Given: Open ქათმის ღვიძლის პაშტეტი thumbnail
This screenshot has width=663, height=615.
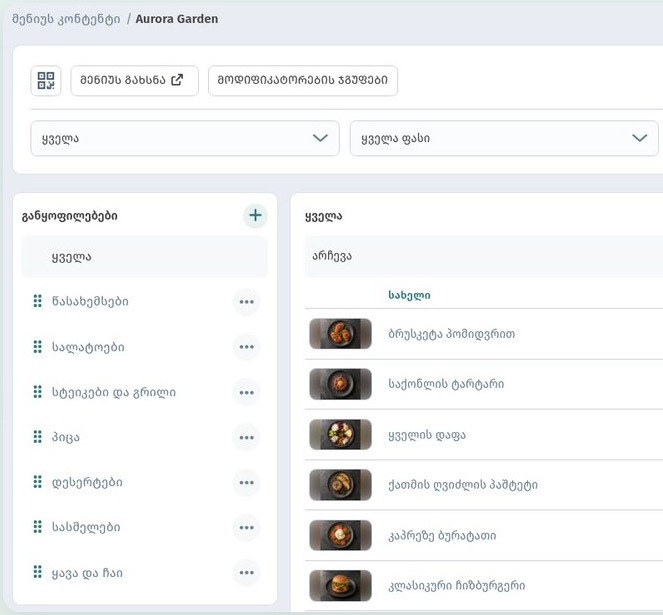Looking at the screenshot, I should coord(340,485).
